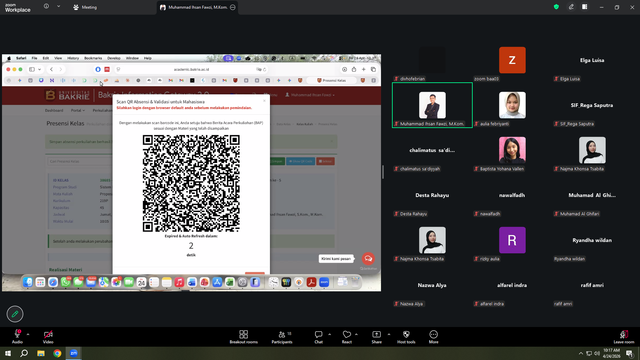The height and width of the screenshot is (360, 640).
Task: Select chalimatus sa'diyyah's participant tile
Action: pos(432,150)
